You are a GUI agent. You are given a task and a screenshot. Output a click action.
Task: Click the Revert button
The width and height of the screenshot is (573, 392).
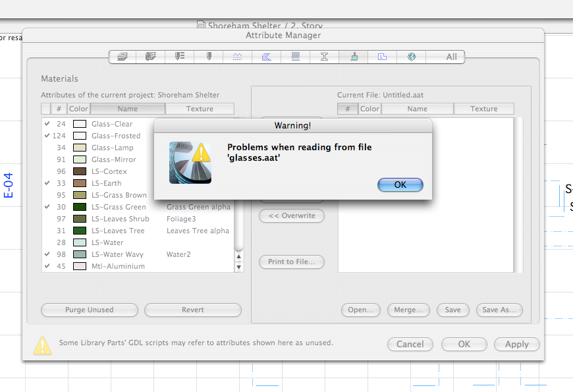tap(193, 310)
